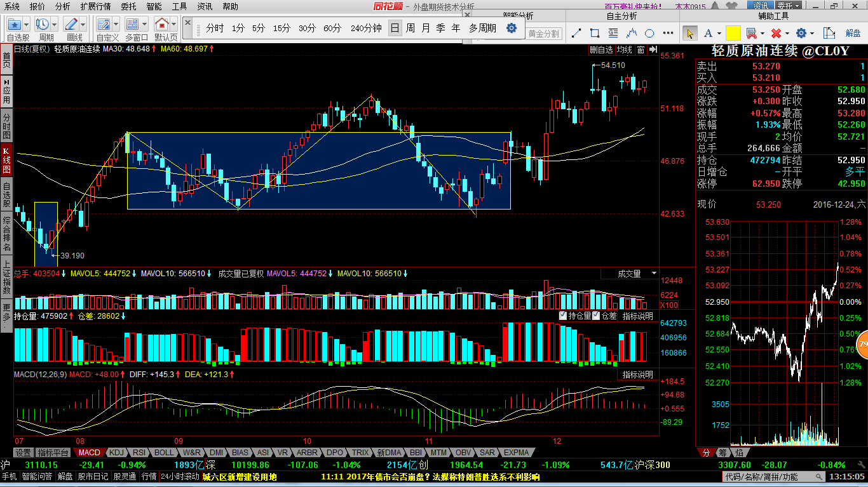Select the wave line drawing tool
Screen dimensions: 868x487
[632, 33]
